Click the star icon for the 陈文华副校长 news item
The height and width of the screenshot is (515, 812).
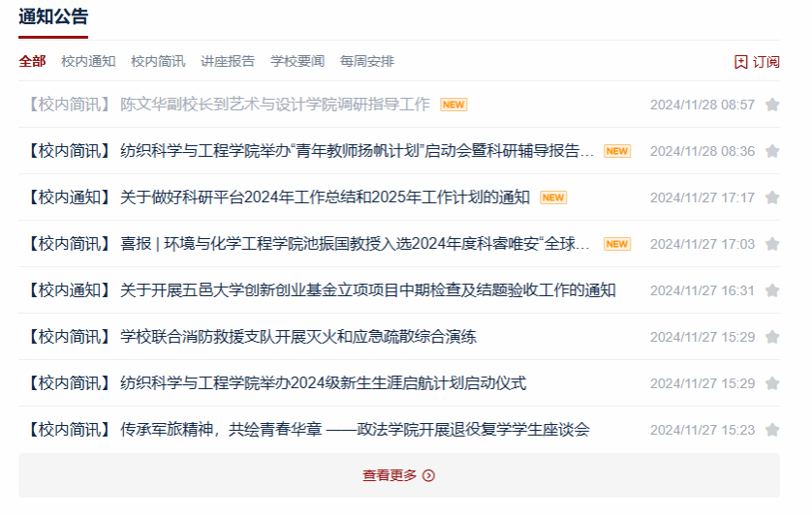pyautogui.click(x=772, y=105)
